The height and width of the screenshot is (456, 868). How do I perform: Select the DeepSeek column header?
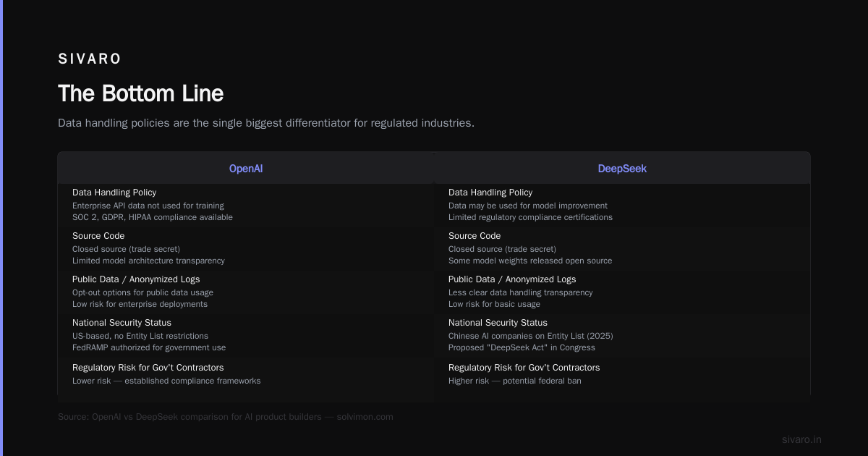click(622, 169)
